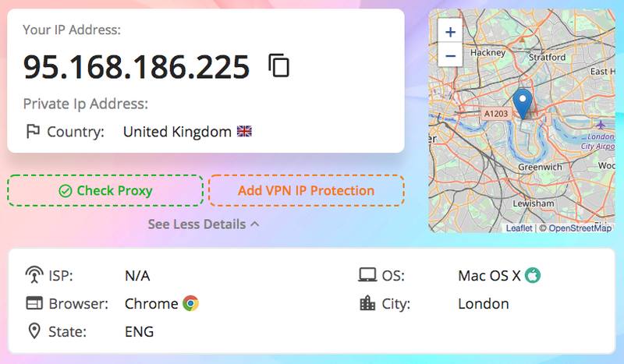Image resolution: width=624 pixels, height=364 pixels.
Task: Click the Greenwich label on map
Action: pyautogui.click(x=540, y=167)
